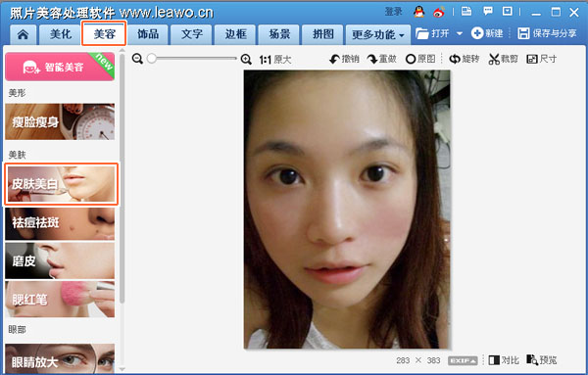
Task: Open the document icon in title bar
Action: point(466,12)
